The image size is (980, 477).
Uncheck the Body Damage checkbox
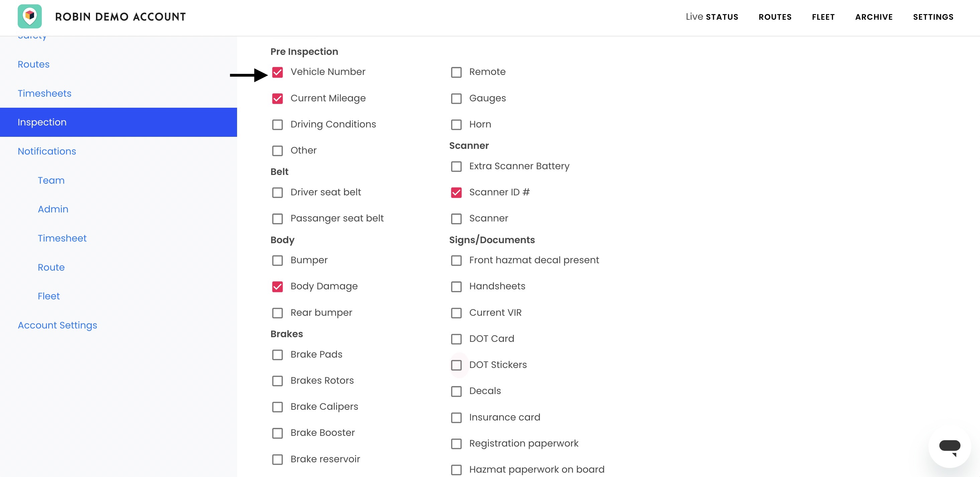[x=277, y=287]
